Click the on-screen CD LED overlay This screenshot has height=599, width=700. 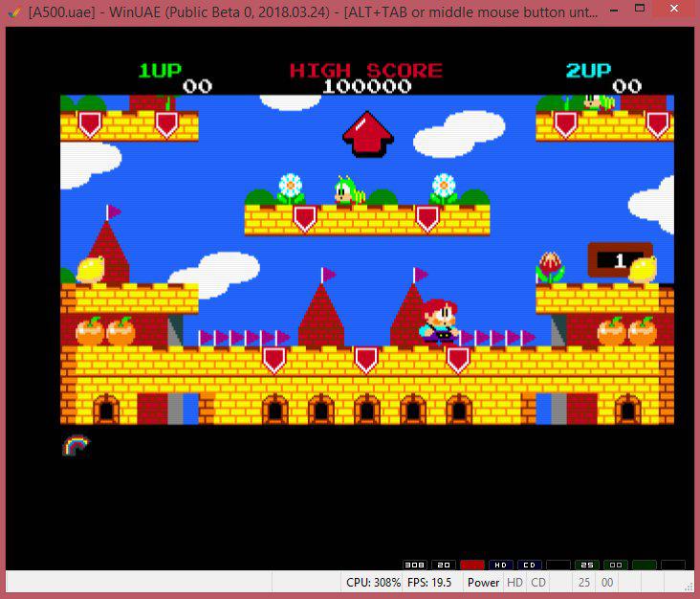point(530,566)
